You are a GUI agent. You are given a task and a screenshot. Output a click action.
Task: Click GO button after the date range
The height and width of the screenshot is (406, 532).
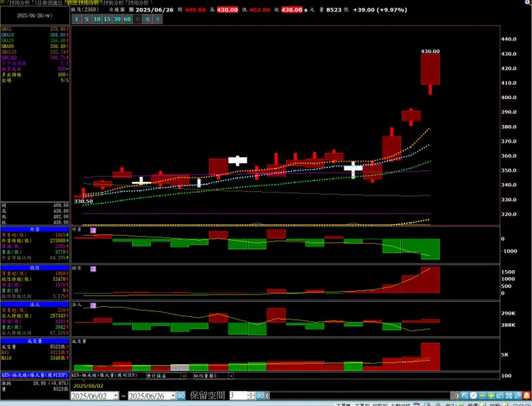point(181,395)
